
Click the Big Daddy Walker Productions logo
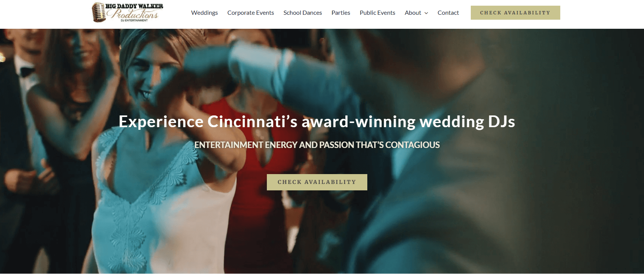[x=128, y=12]
